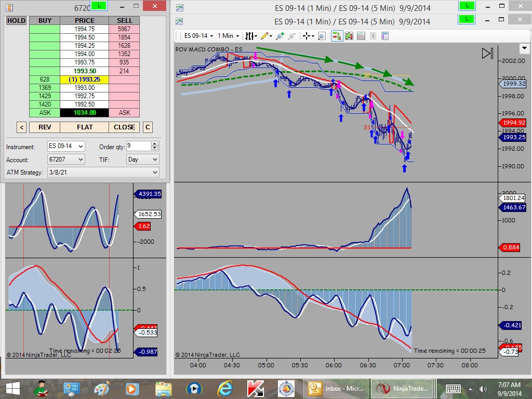Click the order entry grid icon in title bar
532x399 pixels.
pos(9,7)
